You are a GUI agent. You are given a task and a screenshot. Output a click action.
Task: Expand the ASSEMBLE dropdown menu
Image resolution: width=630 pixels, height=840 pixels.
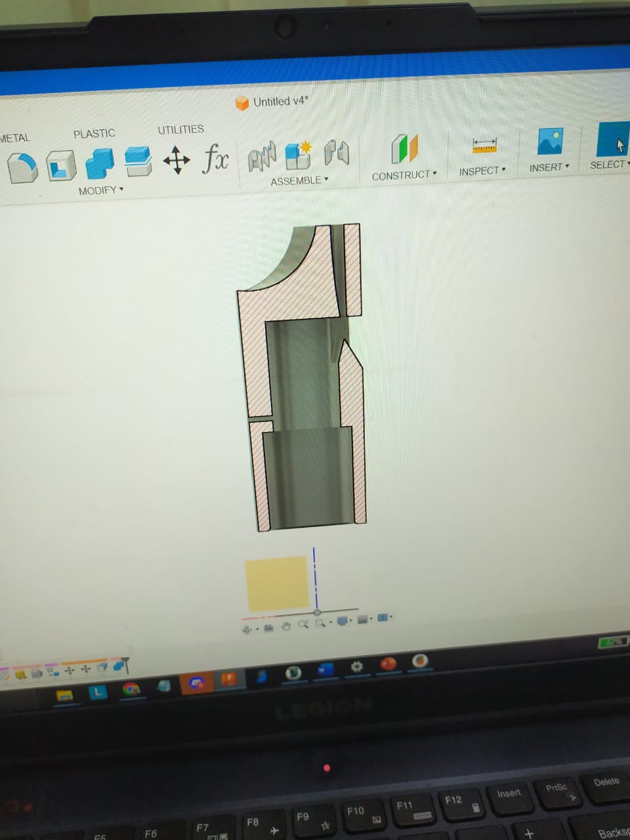tap(299, 180)
